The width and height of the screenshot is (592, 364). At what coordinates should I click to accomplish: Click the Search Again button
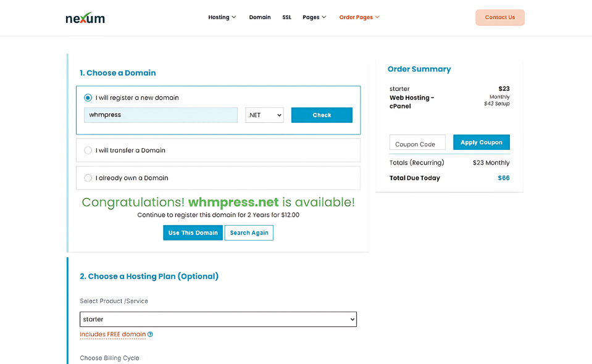[249, 233]
